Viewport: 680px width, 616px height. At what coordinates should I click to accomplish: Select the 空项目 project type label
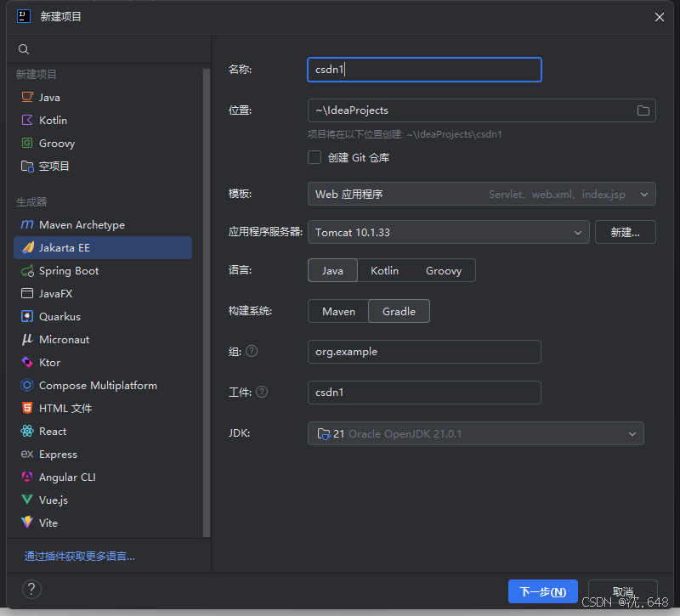click(x=54, y=166)
